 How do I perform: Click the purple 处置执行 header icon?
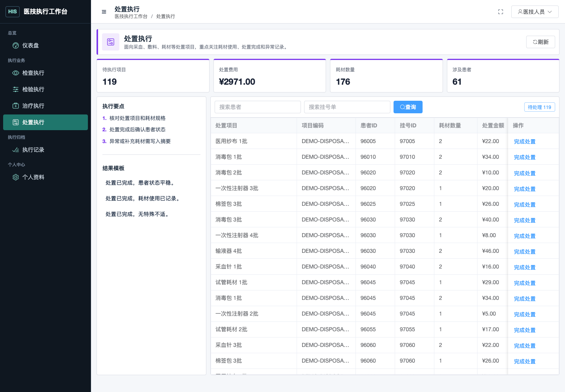[x=111, y=42]
